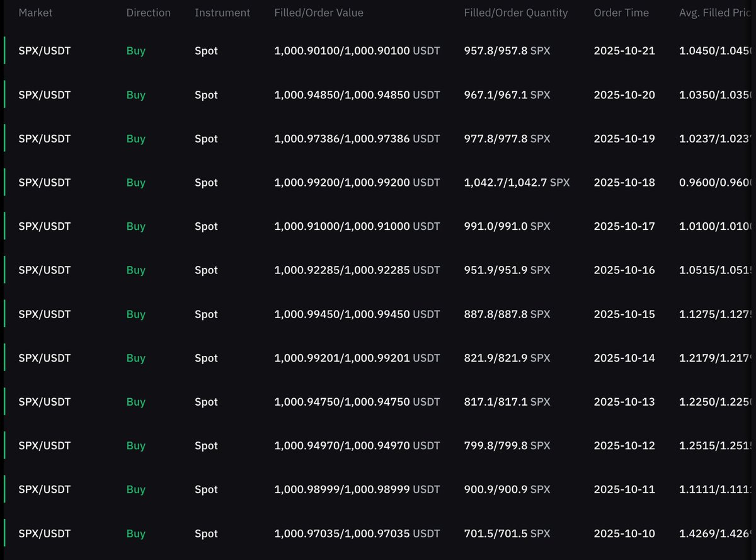Open SPX/USDT market in the 2025-10-19 row
Screen dimensions: 756x560
(x=45, y=139)
